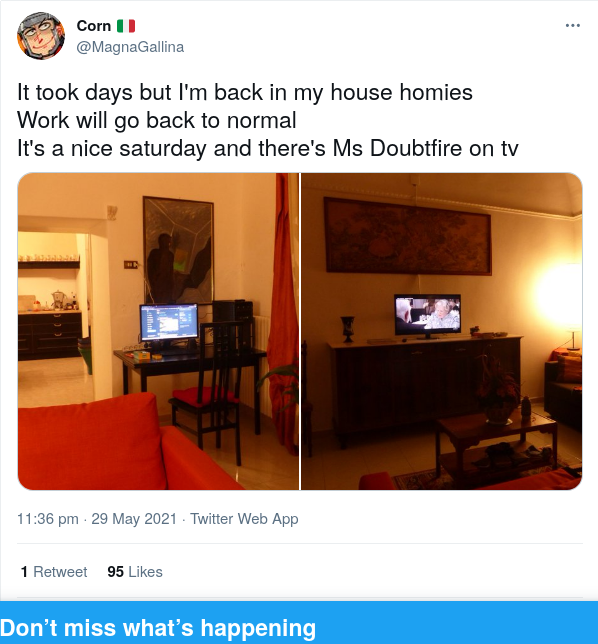This screenshot has width=598, height=644.
Task: Click the 29 May 2021 date
Action: point(134,519)
